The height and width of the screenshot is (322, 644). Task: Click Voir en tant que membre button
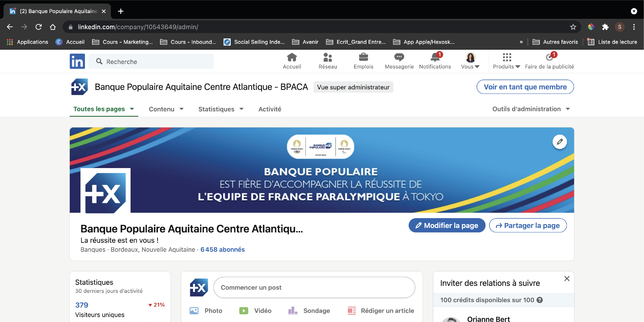tap(525, 87)
